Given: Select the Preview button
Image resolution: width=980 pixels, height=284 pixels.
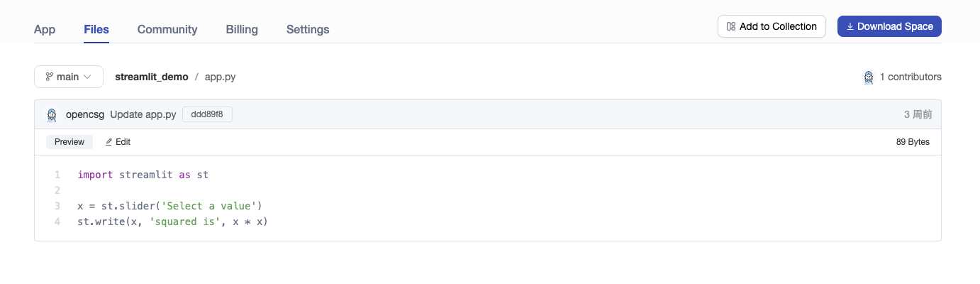Looking at the screenshot, I should point(69,142).
